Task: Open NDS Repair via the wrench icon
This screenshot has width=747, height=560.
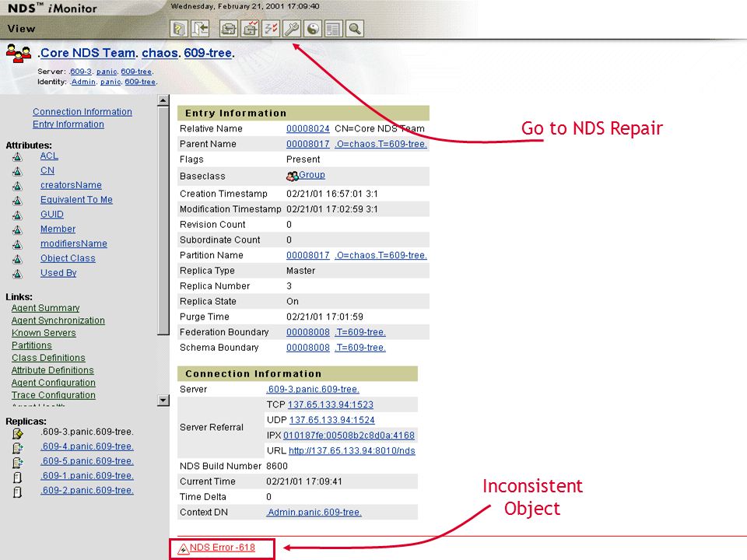Action: point(292,29)
